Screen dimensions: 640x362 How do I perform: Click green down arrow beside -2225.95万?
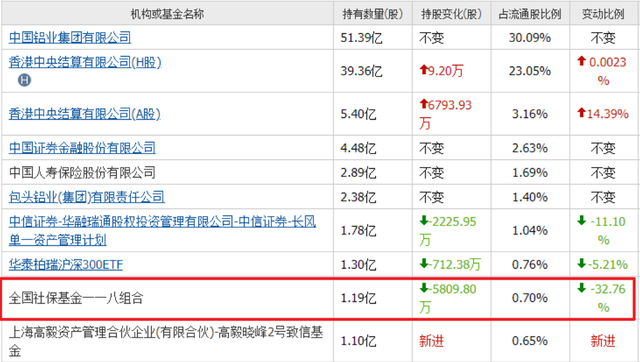click(424, 221)
